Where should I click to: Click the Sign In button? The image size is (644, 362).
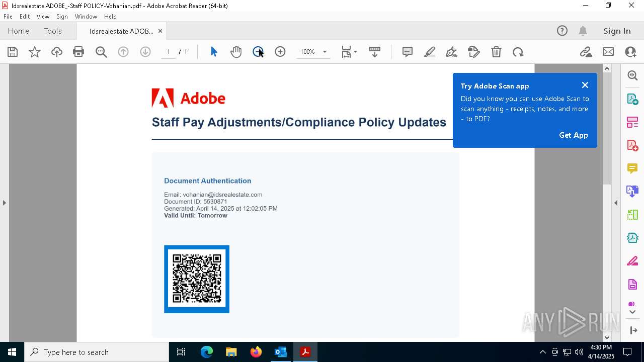[617, 31]
